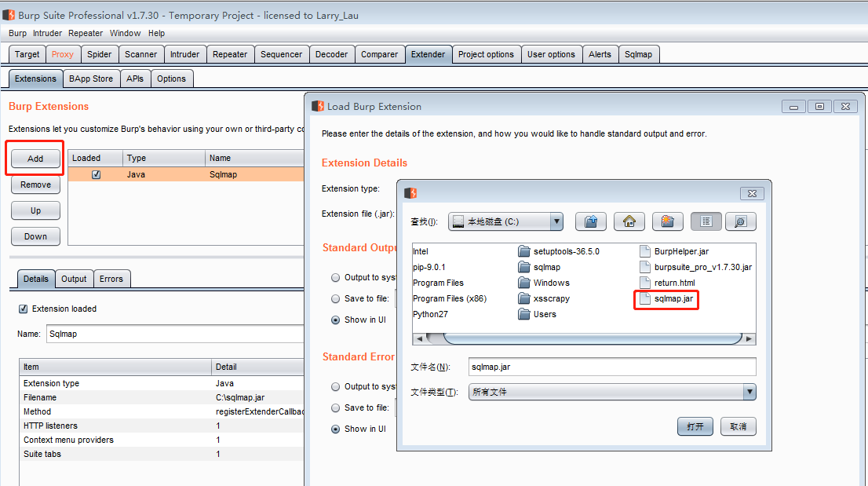Click the Add extension button

[x=35, y=159]
